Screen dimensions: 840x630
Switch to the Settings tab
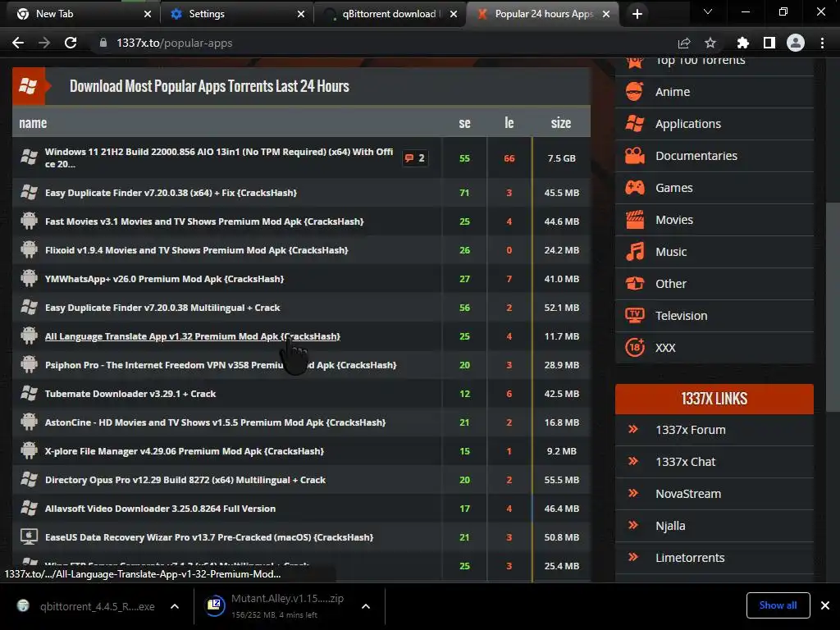(x=235, y=14)
